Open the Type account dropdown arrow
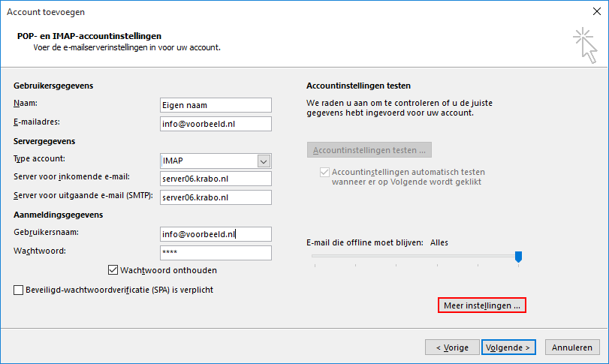The image size is (609, 364). pyautogui.click(x=264, y=161)
